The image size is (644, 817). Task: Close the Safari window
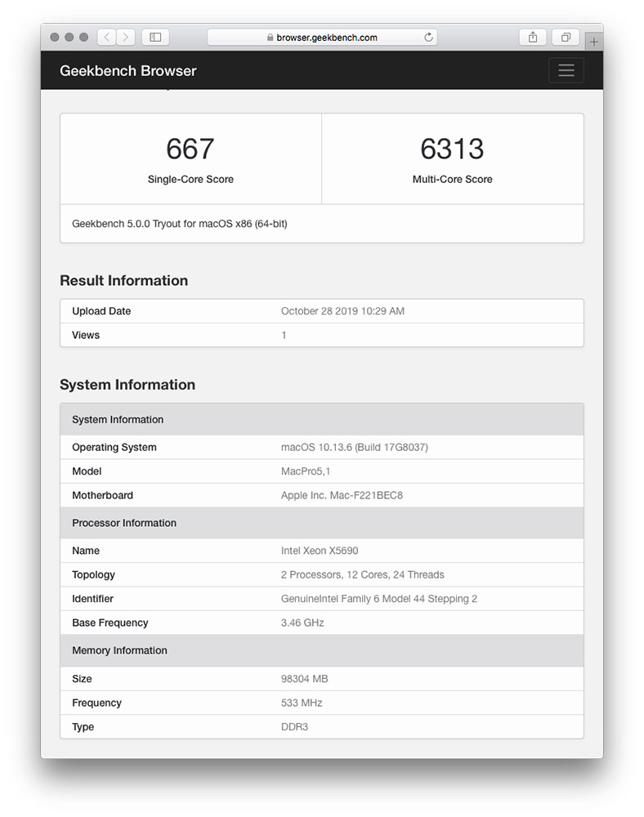point(55,38)
